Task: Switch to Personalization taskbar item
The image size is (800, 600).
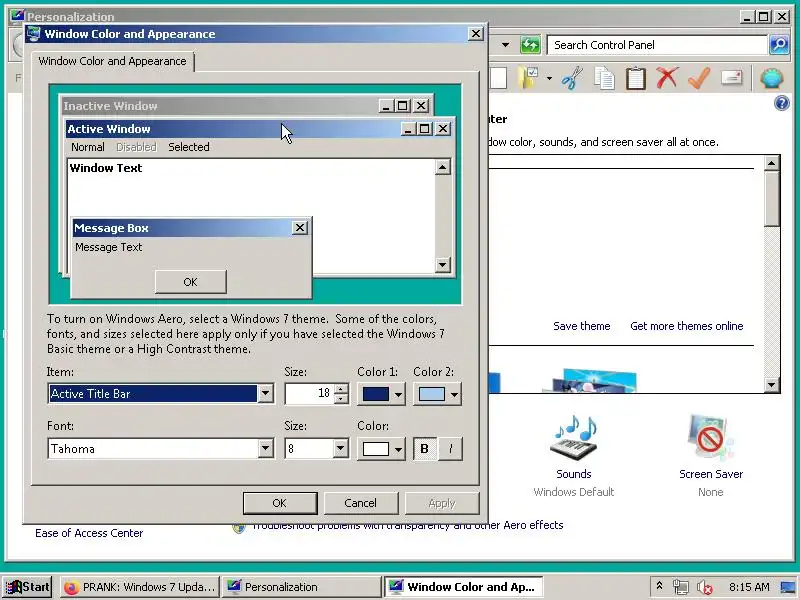Action: [x=301, y=587]
